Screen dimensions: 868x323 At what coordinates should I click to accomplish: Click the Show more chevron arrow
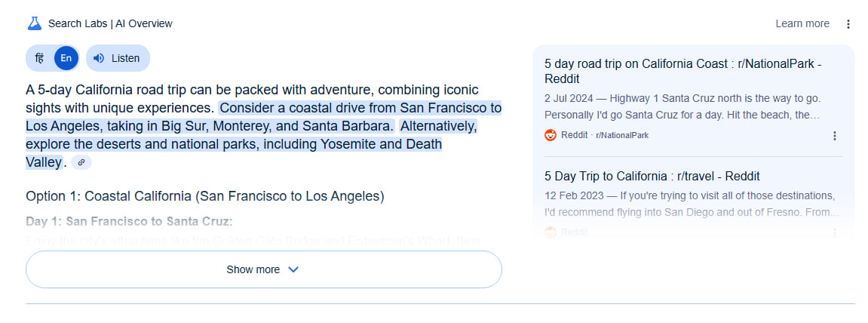pyautogui.click(x=293, y=269)
